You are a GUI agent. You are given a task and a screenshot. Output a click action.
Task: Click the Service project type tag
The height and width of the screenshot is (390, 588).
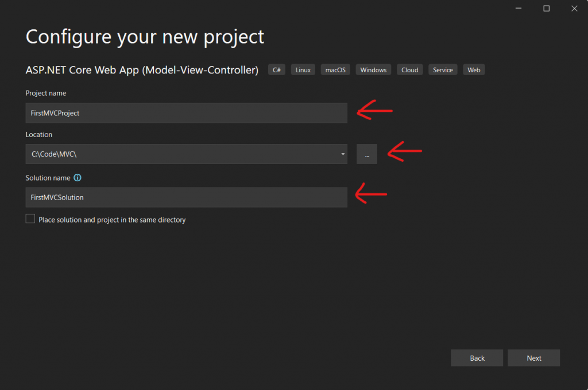(443, 70)
